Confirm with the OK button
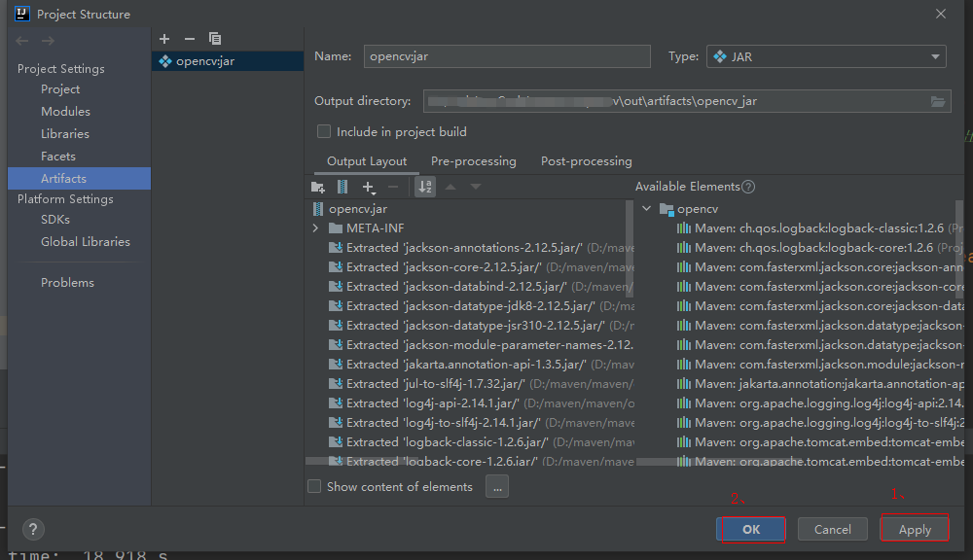The height and width of the screenshot is (560, 973). tap(751, 529)
